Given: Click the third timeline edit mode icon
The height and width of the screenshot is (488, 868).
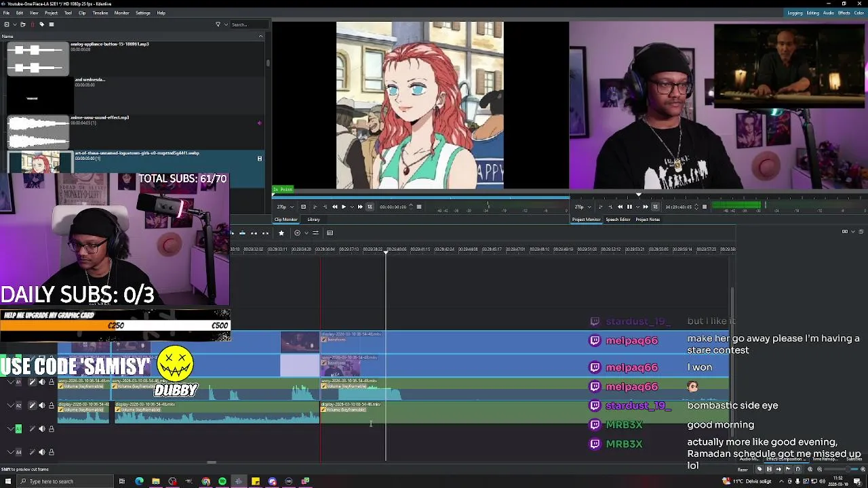Looking at the screenshot, I should coord(254,232).
